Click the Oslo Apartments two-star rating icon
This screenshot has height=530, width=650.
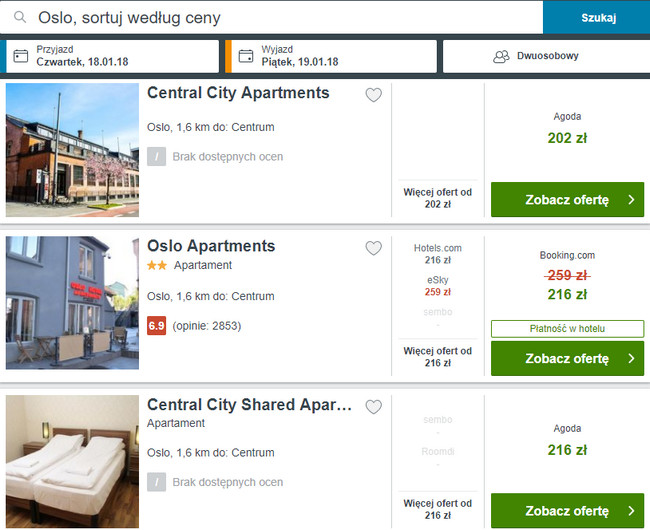pyautogui.click(x=157, y=265)
